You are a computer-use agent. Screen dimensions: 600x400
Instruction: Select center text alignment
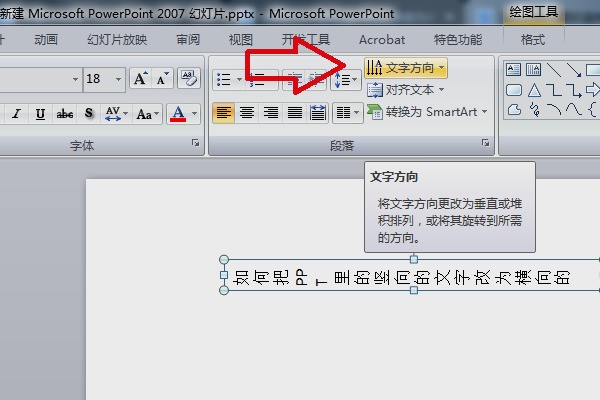(x=247, y=113)
